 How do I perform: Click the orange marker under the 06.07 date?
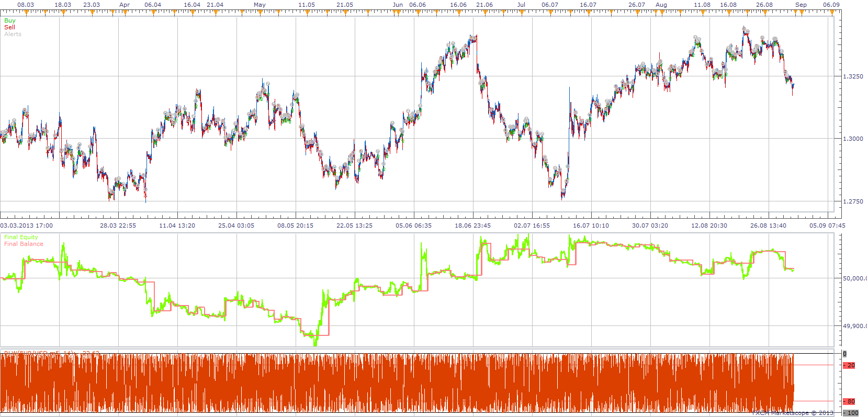click(x=550, y=12)
